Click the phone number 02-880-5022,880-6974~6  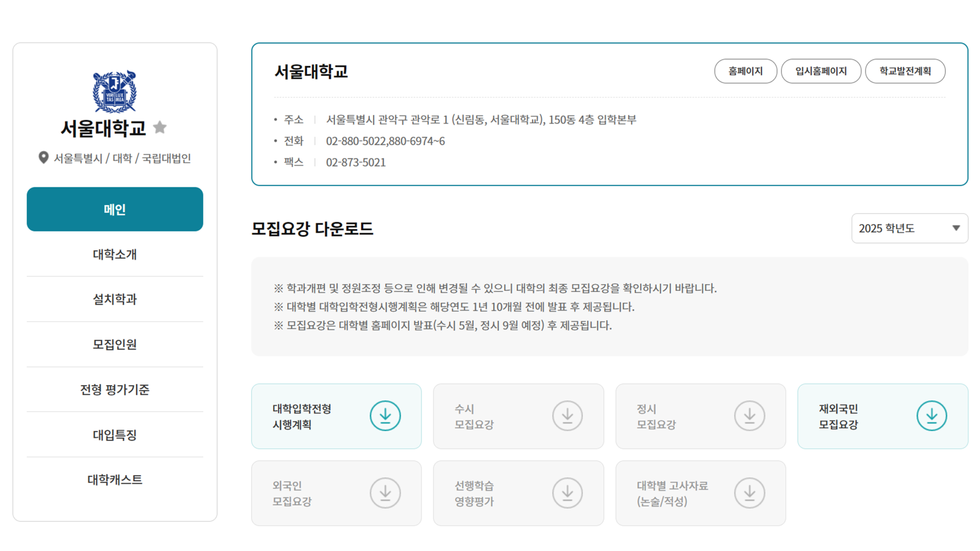click(x=385, y=141)
